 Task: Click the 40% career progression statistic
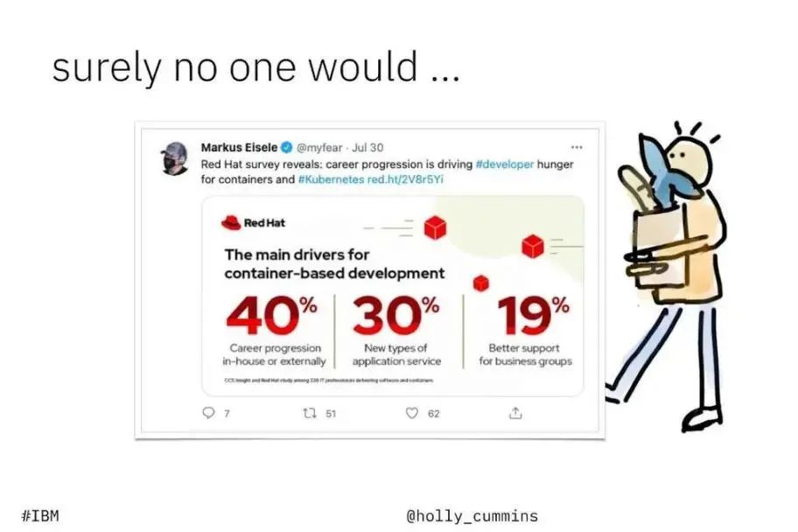click(x=273, y=331)
